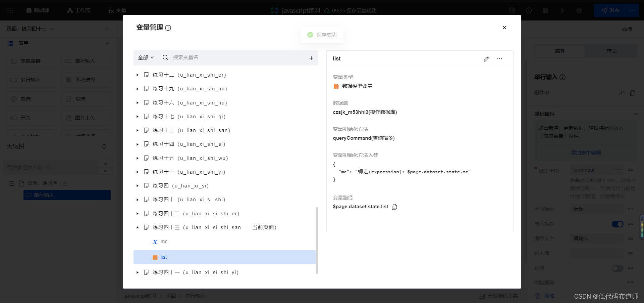Image resolution: width=644 pixels, height=303 pixels.
Task: Expand 练习十一 (u_lian_xi_shi_yi) node
Action: (138, 172)
